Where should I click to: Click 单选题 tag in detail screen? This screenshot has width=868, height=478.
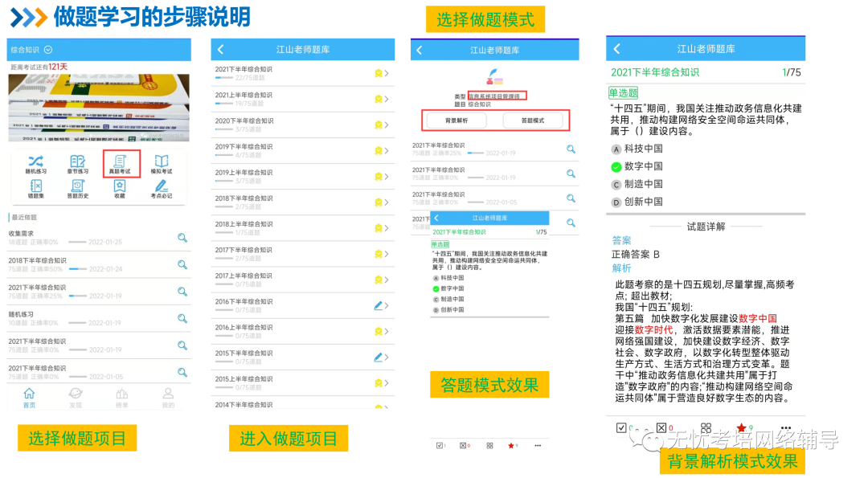tap(624, 93)
